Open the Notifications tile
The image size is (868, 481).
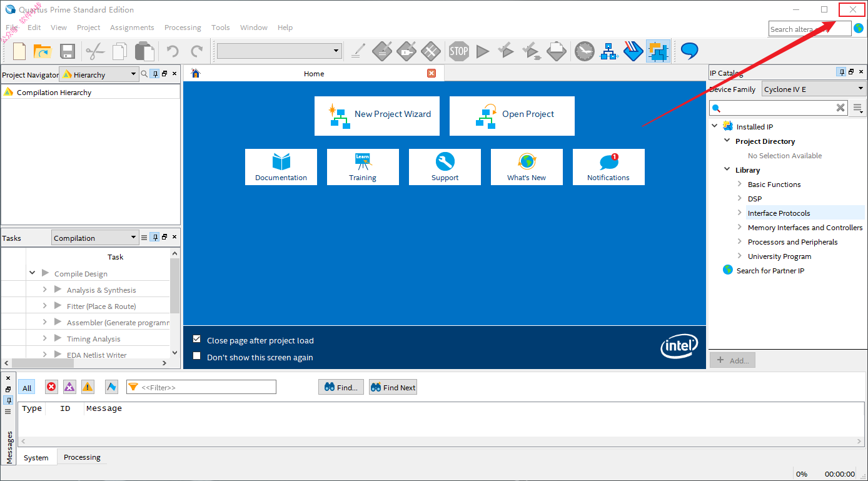coord(608,167)
